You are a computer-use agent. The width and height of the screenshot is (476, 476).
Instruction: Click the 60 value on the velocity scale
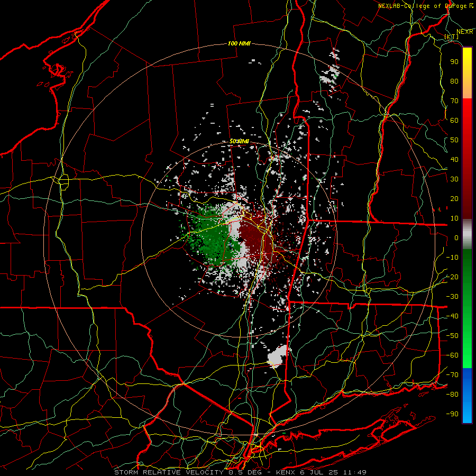(454, 120)
